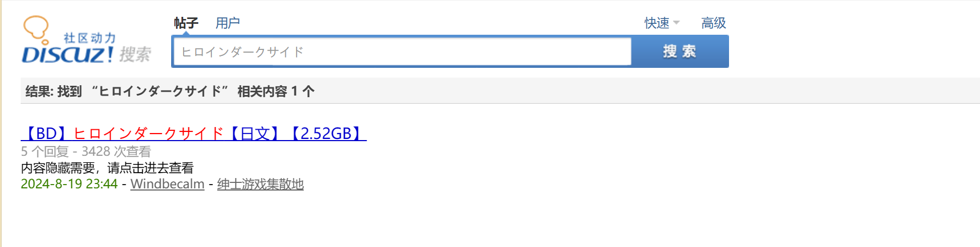Open the author Windbecalm profile link
The height and width of the screenshot is (247, 980).
[167, 184]
